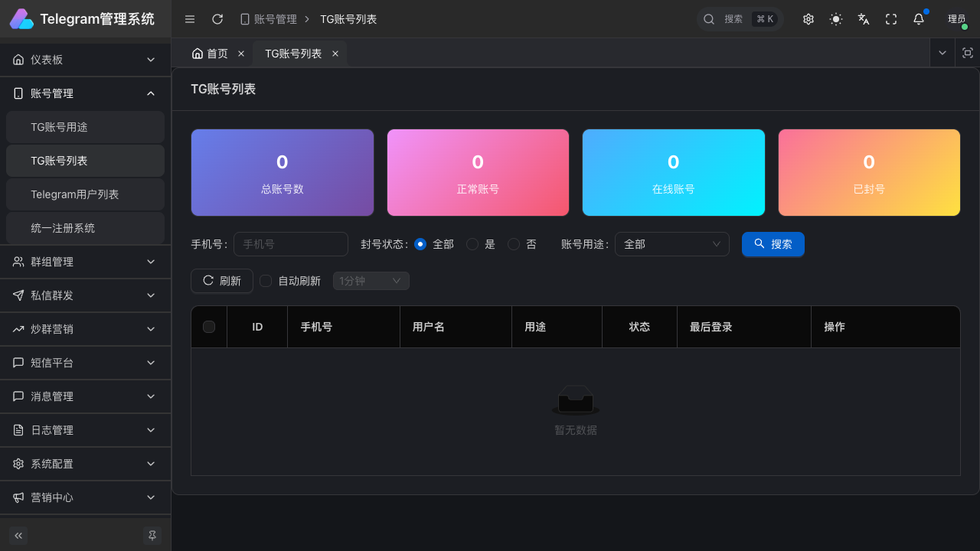Open the 账号用途 dropdown
The image size is (980, 551).
[671, 244]
